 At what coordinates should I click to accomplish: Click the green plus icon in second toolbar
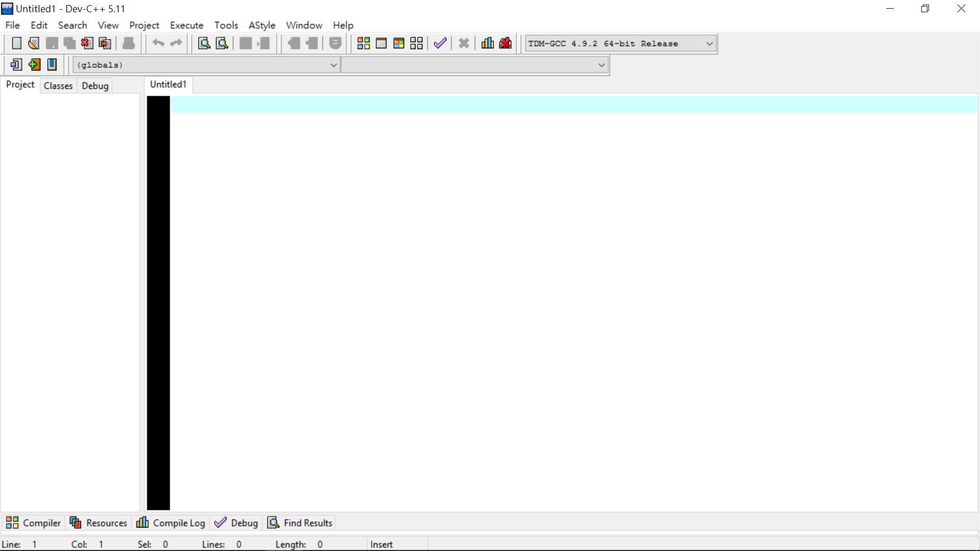click(34, 65)
